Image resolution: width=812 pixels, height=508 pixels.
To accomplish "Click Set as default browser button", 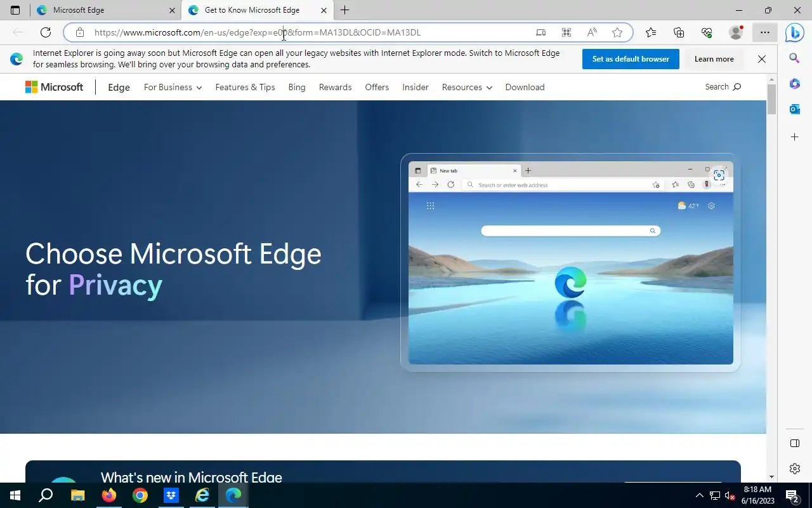I will point(631,59).
